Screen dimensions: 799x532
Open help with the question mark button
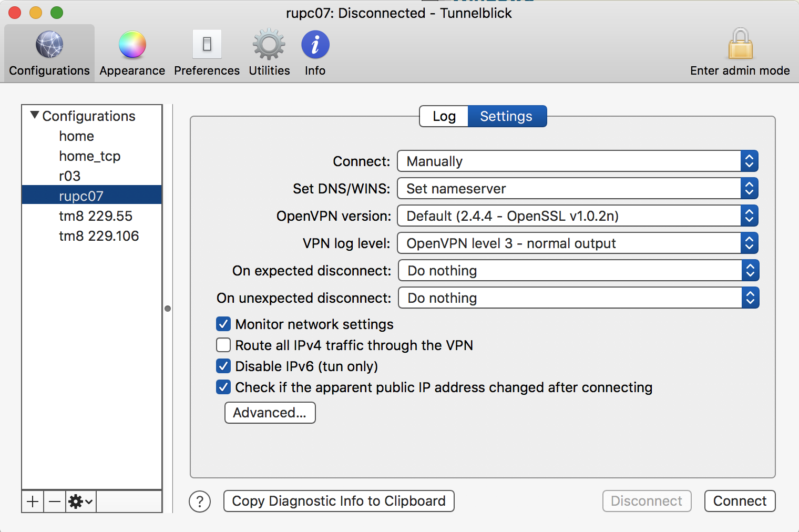[200, 502]
